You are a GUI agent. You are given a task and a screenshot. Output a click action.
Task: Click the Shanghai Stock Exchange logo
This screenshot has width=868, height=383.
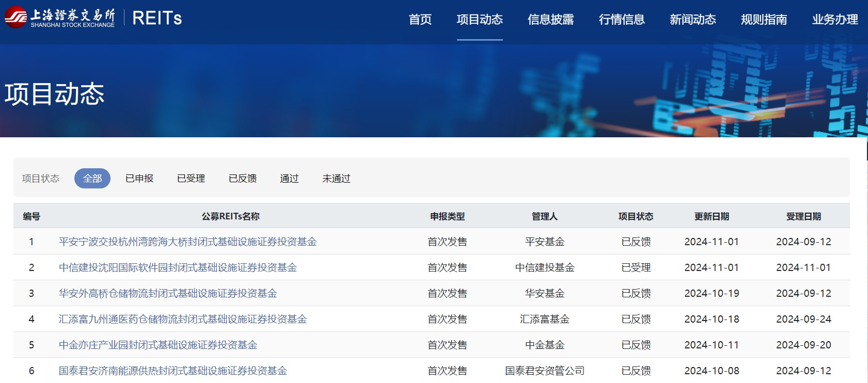[59, 18]
